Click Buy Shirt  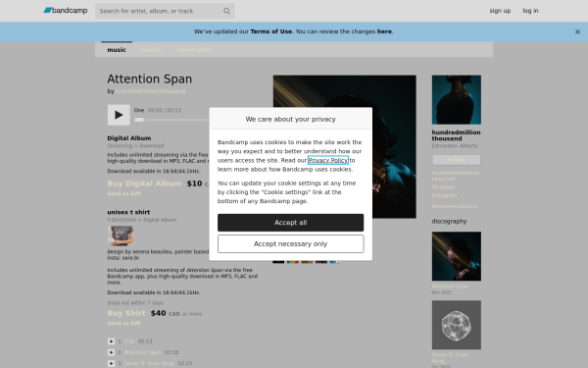click(x=126, y=313)
